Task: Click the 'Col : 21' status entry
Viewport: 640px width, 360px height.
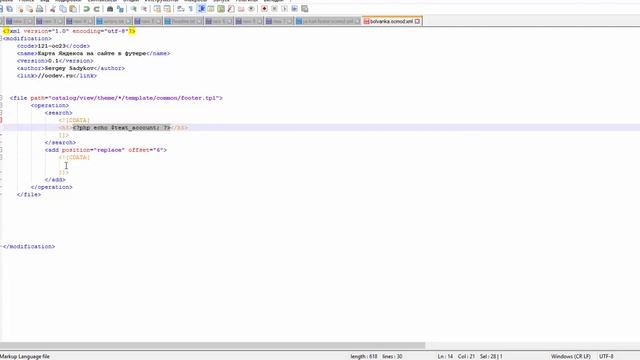Action: pos(466,356)
